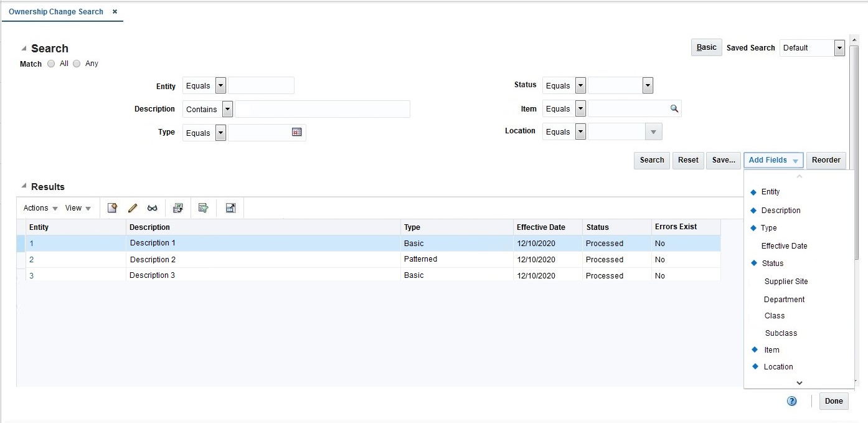The height and width of the screenshot is (423, 868).
Task: Select the Ownership Change Search tab
Action: [56, 11]
